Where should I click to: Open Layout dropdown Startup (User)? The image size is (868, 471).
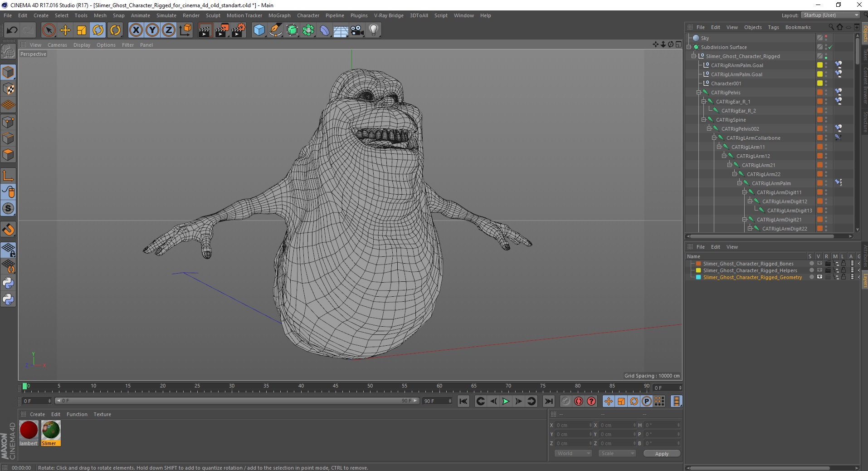830,15
